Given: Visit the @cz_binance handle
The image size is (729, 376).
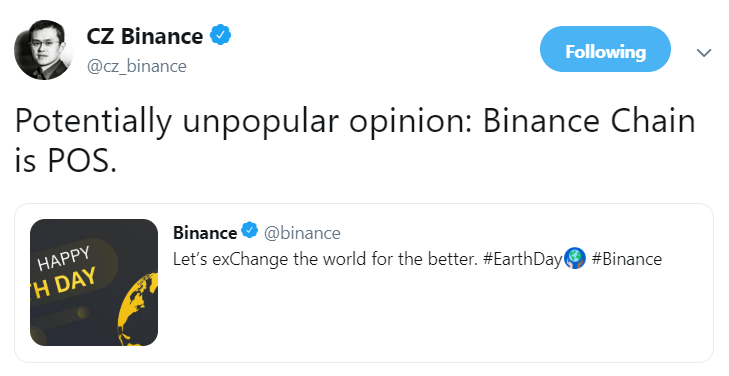Looking at the screenshot, I should coord(137,66).
